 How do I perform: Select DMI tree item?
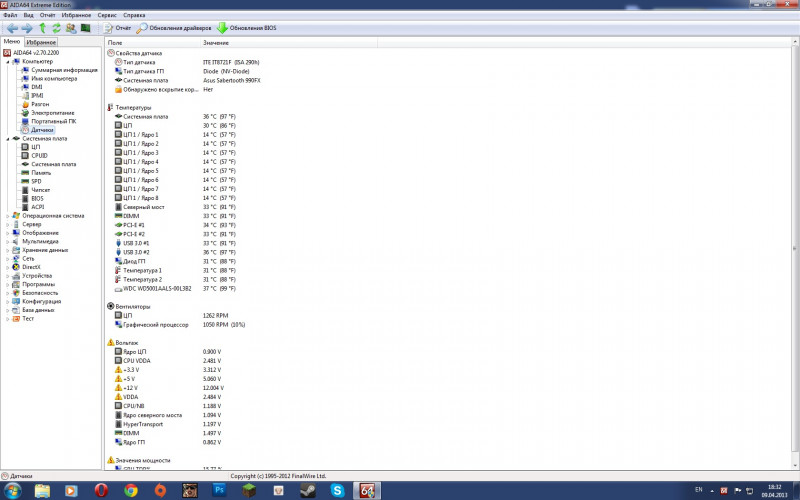(x=37, y=87)
